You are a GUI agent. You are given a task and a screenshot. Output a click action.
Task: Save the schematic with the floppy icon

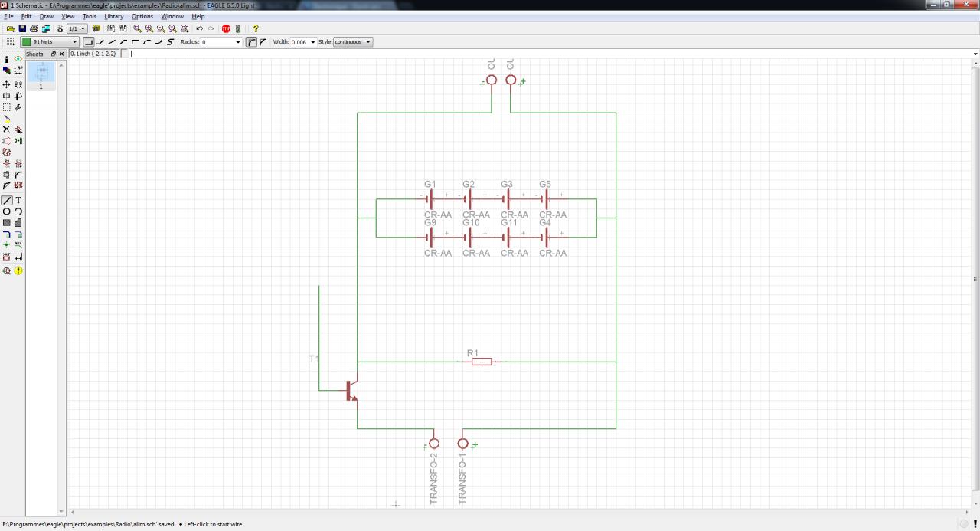coord(22,28)
